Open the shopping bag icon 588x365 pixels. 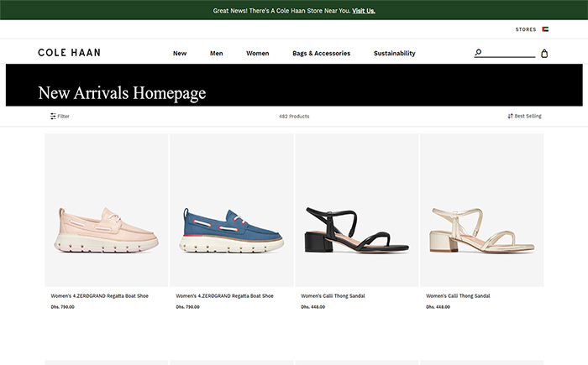(x=544, y=54)
